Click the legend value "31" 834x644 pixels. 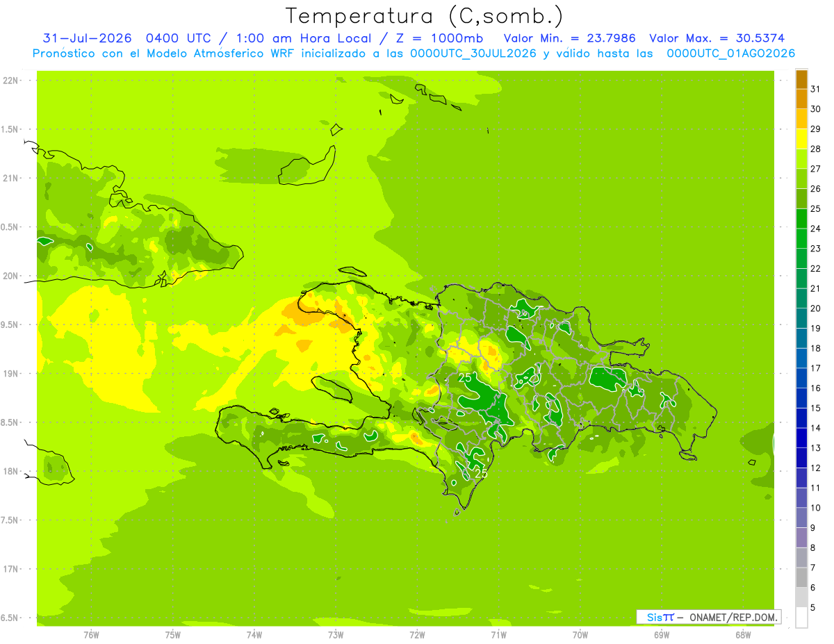815,89
